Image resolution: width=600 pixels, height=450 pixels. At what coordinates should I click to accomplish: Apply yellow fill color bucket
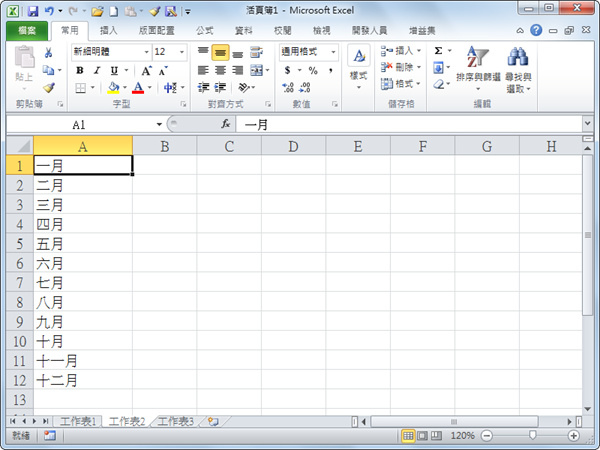click(113, 88)
